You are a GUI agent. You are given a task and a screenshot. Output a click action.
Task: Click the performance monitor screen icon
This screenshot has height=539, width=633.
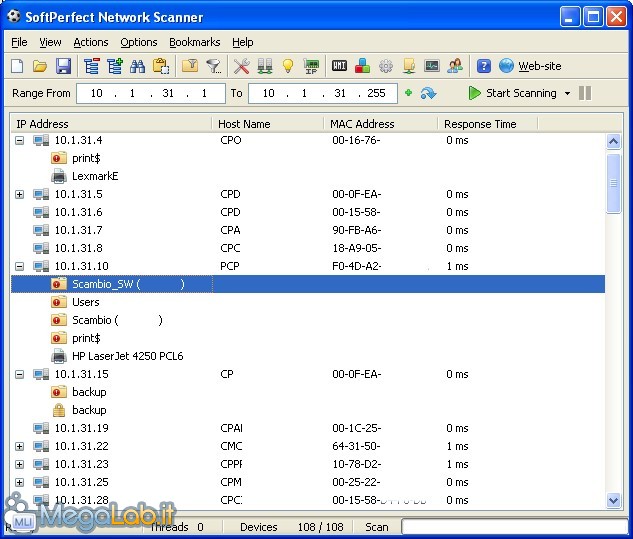432,66
